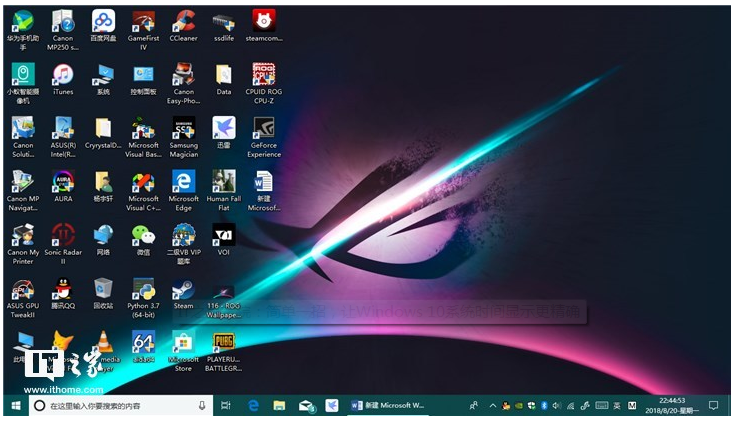Image resolution: width=736 pixels, height=421 pixels.
Task: Expand the hidden system tray icons
Action: point(492,406)
